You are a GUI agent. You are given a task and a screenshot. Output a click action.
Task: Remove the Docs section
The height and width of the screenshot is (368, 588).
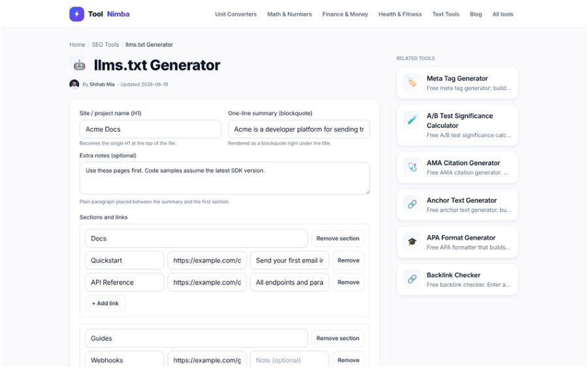point(338,238)
